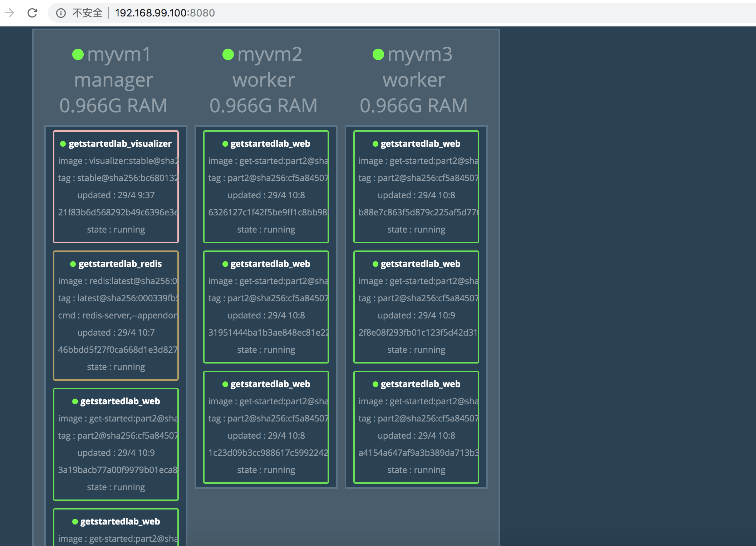Click the green status dot beside myvm3
Screen dimensions: 756x546
pos(378,55)
